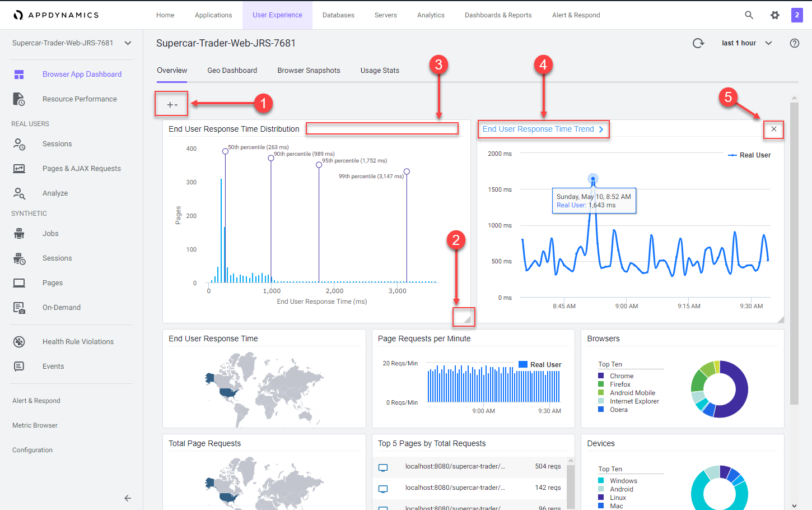Screen dimensions: 812x510
Task: Open the last 1 hour time range dropdown
Action: click(746, 43)
